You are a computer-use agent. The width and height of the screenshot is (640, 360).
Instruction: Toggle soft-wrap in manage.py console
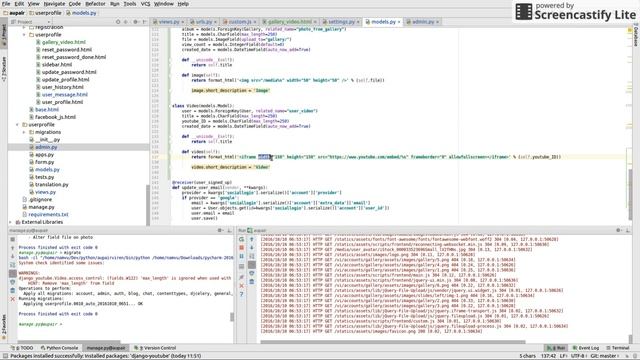click(13, 265)
